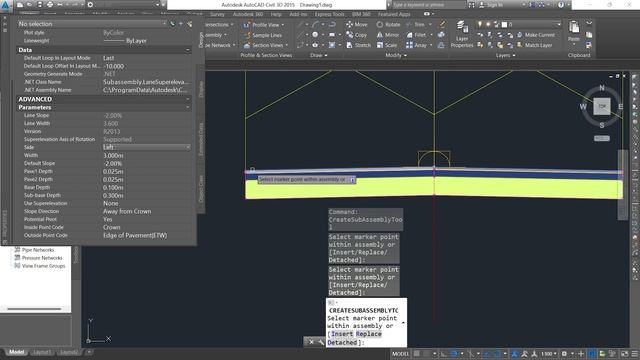The image size is (640, 360).
Task: Toggle layer on/off lightbulb in Layers dropdown
Action: pyautogui.click(x=480, y=24)
